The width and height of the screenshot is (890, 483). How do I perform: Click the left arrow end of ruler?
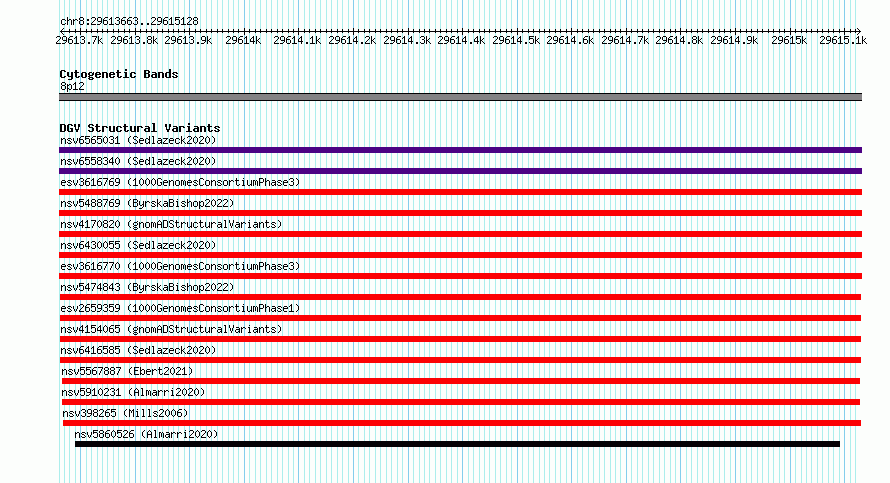point(62,31)
